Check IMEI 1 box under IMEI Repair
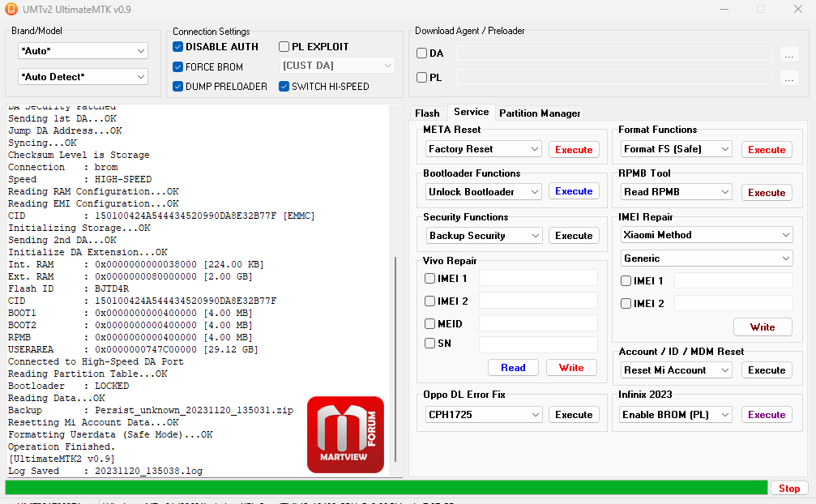 click(626, 281)
